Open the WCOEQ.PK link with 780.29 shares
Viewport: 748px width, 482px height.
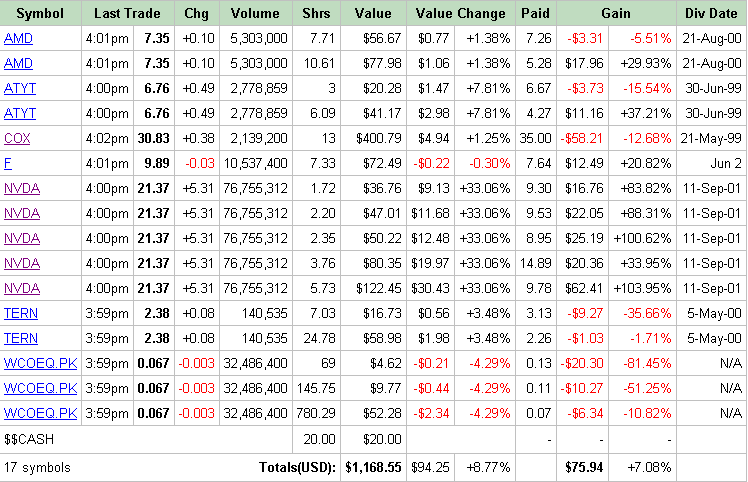pyautogui.click(x=41, y=413)
